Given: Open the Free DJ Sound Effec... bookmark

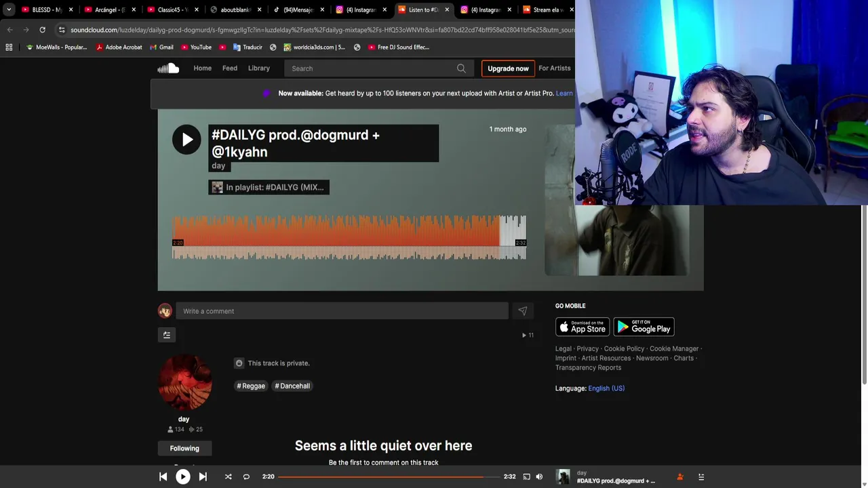Looking at the screenshot, I should (398, 47).
